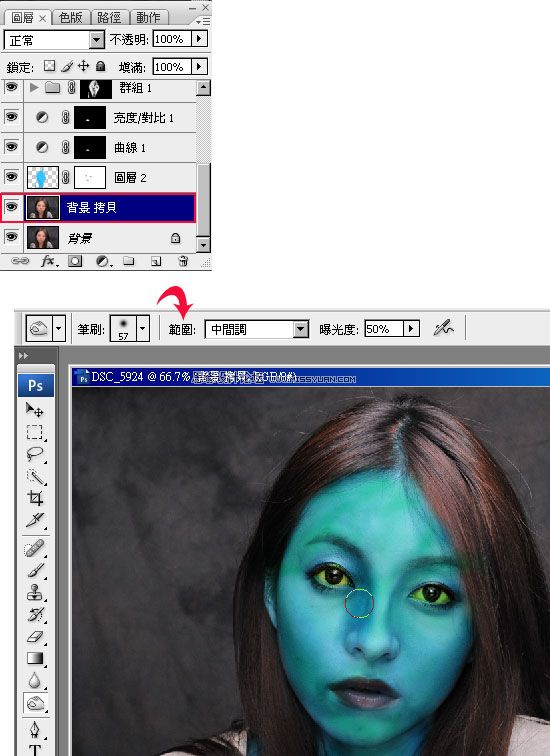Switch to the 路徑 tab

pyautogui.click(x=109, y=18)
